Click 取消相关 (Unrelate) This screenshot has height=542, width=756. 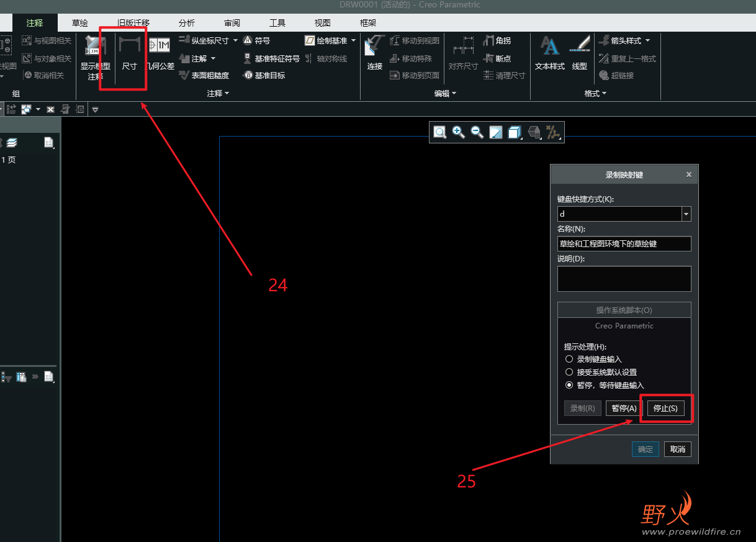(43, 76)
